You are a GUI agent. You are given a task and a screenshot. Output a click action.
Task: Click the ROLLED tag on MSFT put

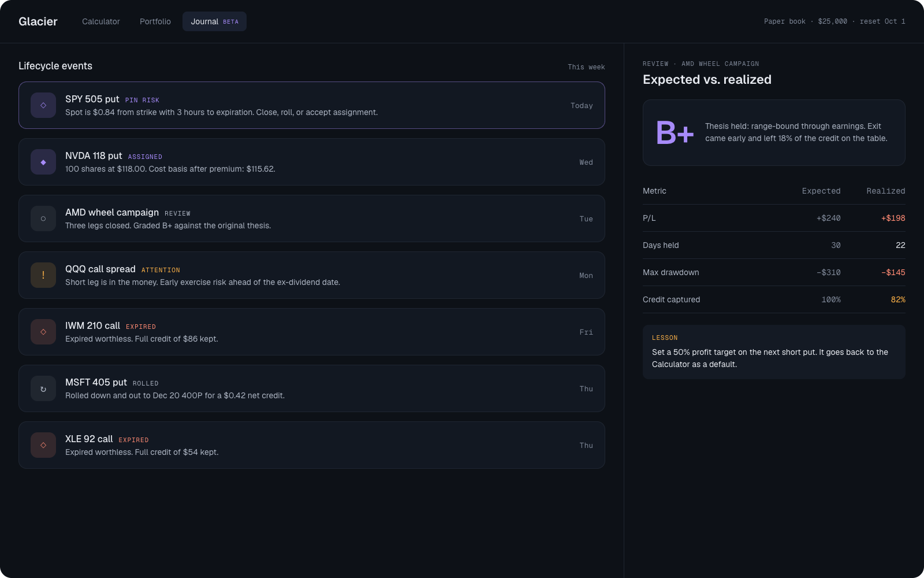(x=146, y=383)
